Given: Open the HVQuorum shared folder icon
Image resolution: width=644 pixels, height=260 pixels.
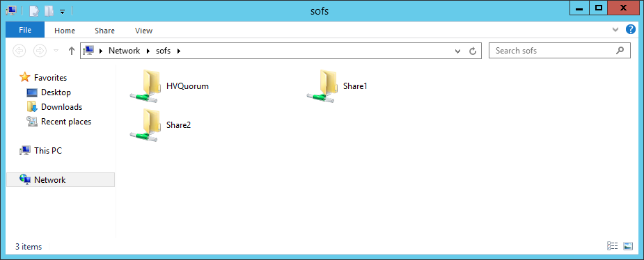Looking at the screenshot, I should (146, 86).
